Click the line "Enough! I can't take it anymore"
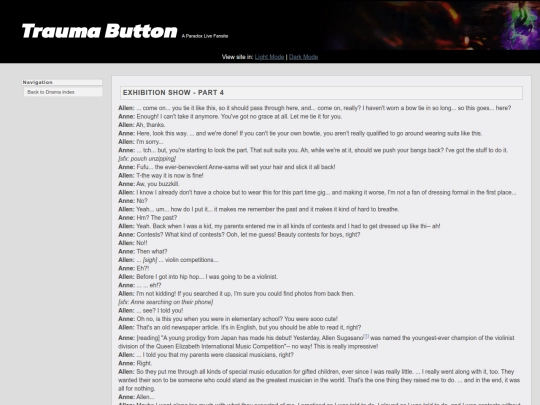This screenshot has height=405, width=540. click(230, 116)
